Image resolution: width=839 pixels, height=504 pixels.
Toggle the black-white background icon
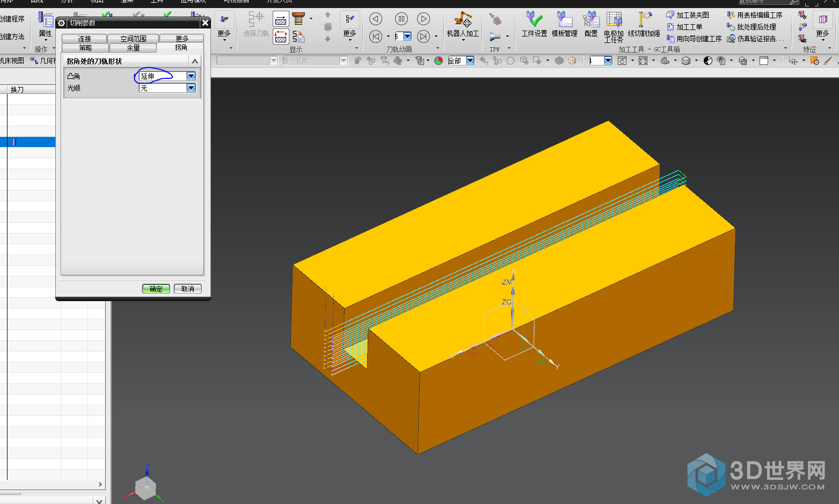coord(708,61)
